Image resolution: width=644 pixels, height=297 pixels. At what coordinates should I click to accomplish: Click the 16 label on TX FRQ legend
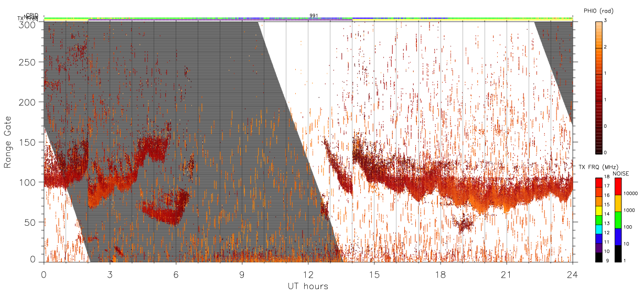(607, 195)
